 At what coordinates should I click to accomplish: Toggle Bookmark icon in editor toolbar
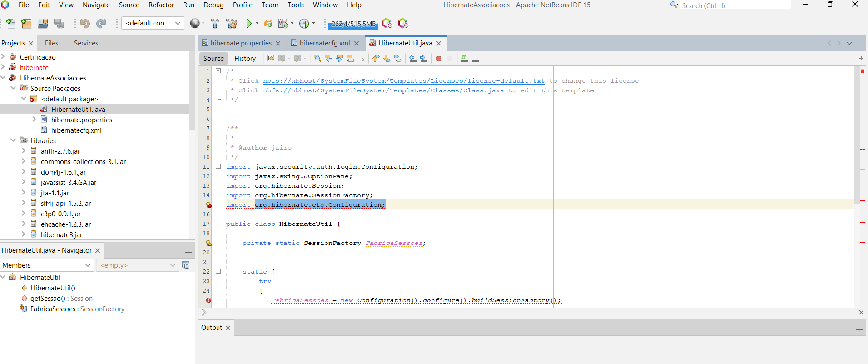click(397, 59)
